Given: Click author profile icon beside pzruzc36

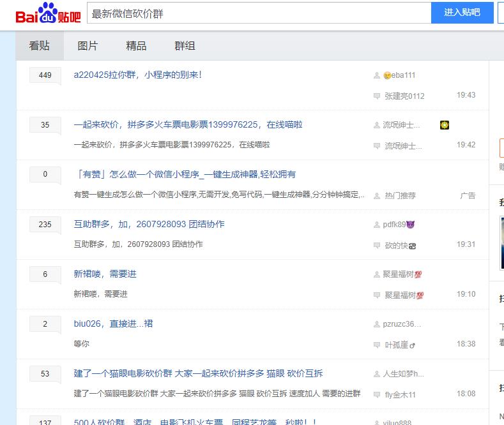Looking at the screenshot, I should point(377,324).
